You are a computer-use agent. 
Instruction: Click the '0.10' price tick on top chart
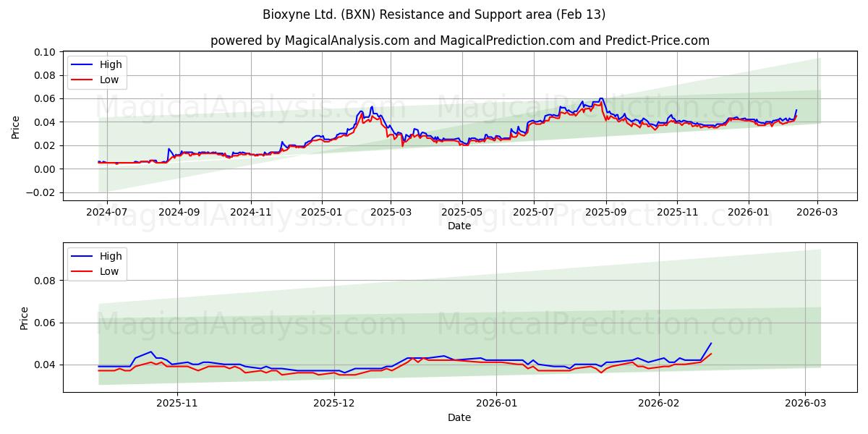click(45, 52)
